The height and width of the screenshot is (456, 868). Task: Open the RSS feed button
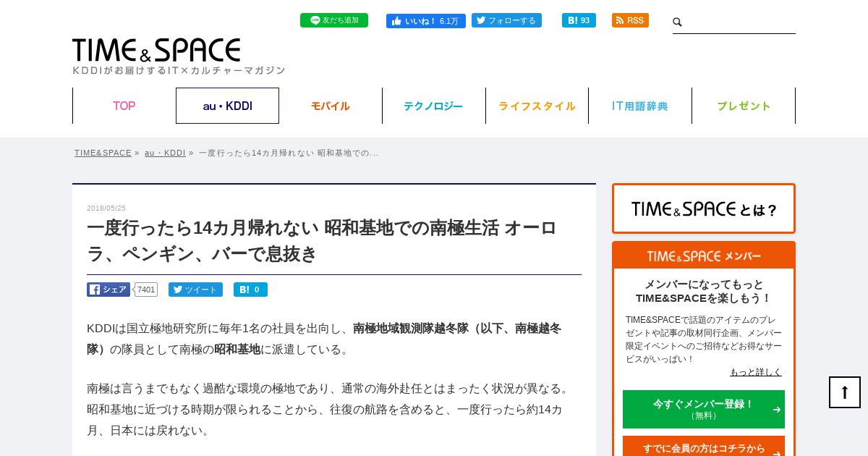(x=630, y=20)
